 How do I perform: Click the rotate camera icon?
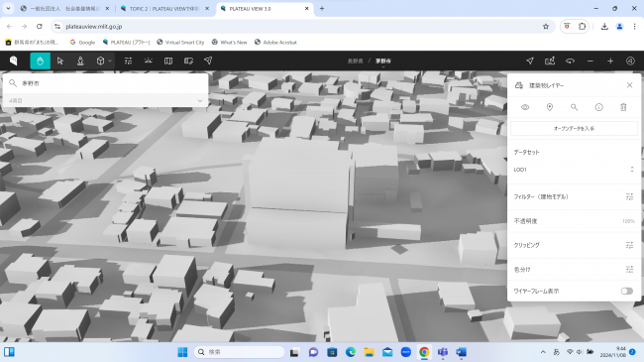pos(570,60)
